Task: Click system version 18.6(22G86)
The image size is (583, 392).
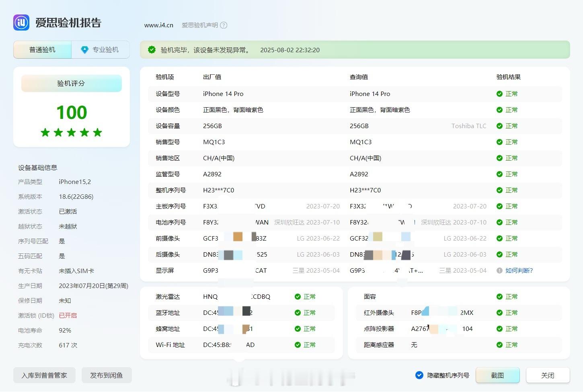Action: pos(76,197)
